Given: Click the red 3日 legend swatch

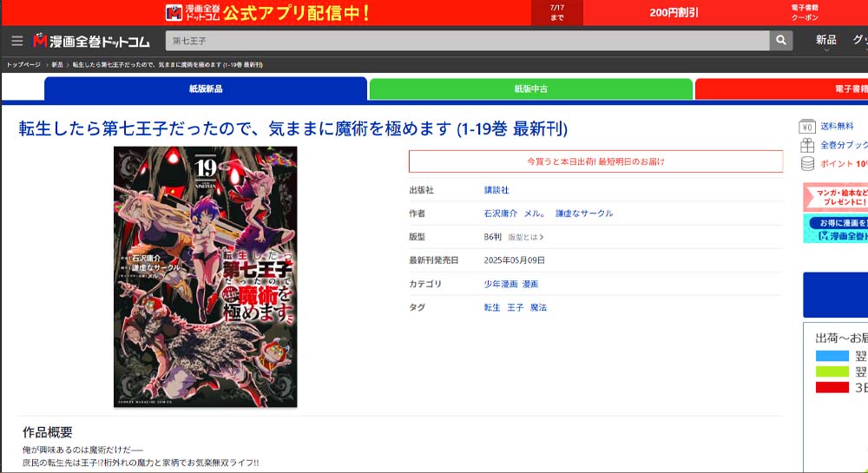Looking at the screenshot, I should [x=832, y=387].
